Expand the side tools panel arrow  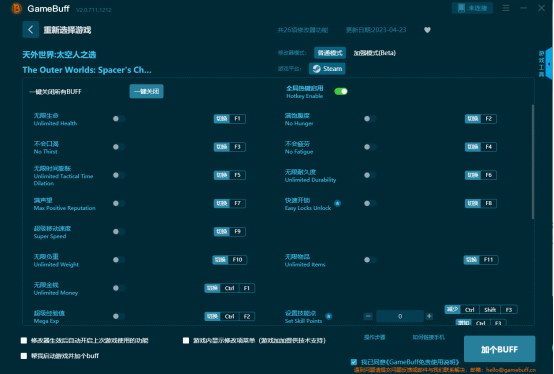pyautogui.click(x=549, y=64)
